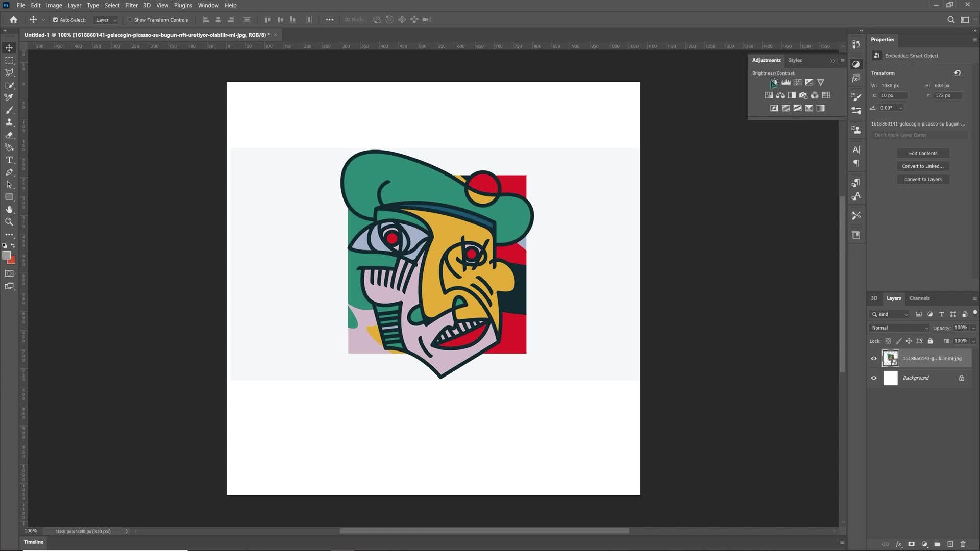Click the Convert to Layers button

click(923, 179)
